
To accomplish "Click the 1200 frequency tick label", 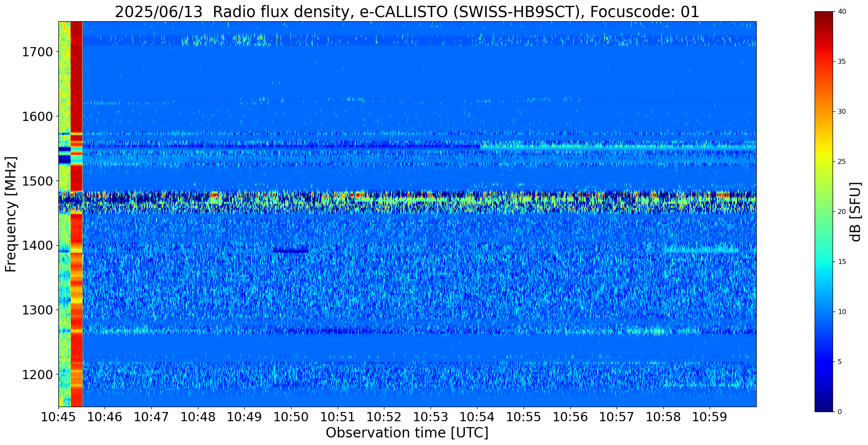I will 37,375.
